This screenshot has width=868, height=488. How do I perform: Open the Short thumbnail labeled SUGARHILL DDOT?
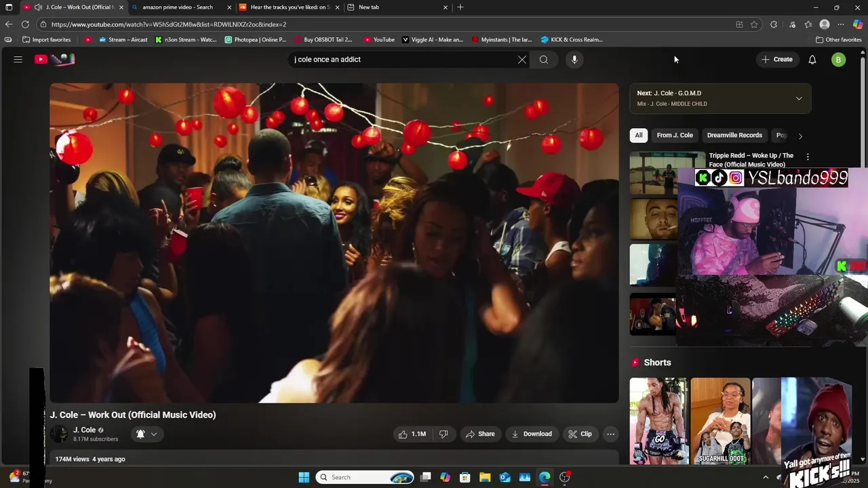(x=720, y=421)
